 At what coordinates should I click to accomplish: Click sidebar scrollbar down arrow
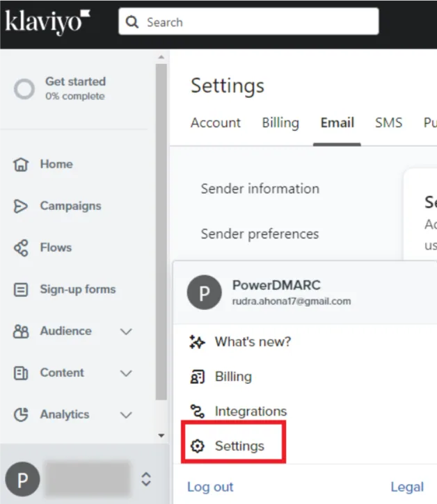pyautogui.click(x=161, y=436)
